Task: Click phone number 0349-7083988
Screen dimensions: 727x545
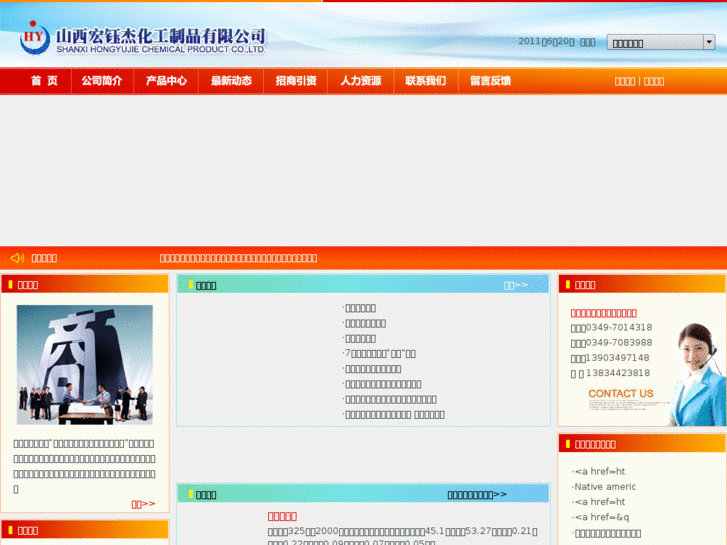Action: 619,343
